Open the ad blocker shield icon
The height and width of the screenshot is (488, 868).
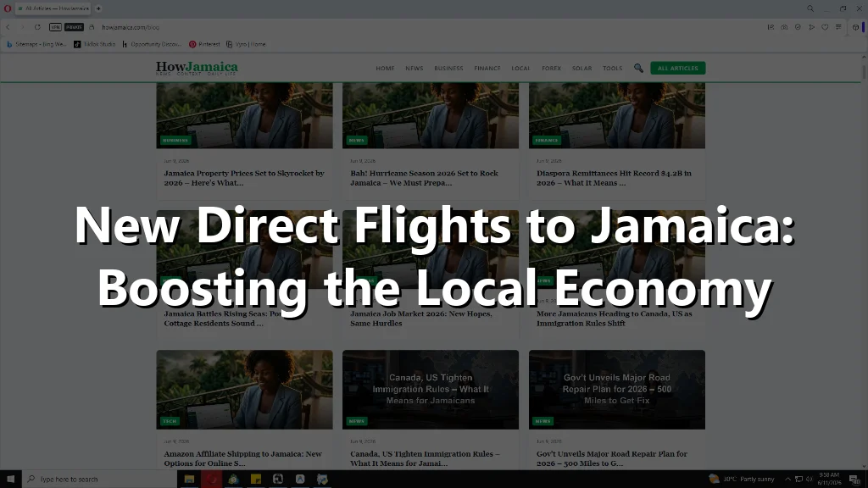pos(798,27)
